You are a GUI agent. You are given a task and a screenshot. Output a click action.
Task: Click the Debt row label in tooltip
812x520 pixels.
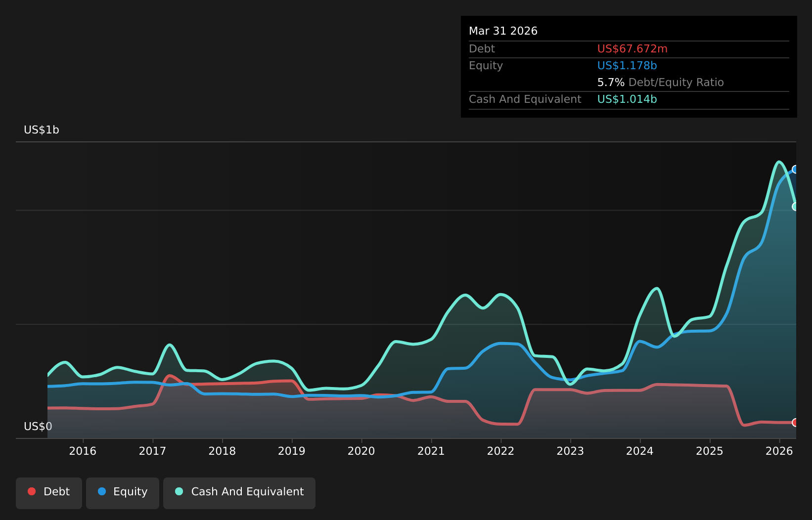(482, 49)
